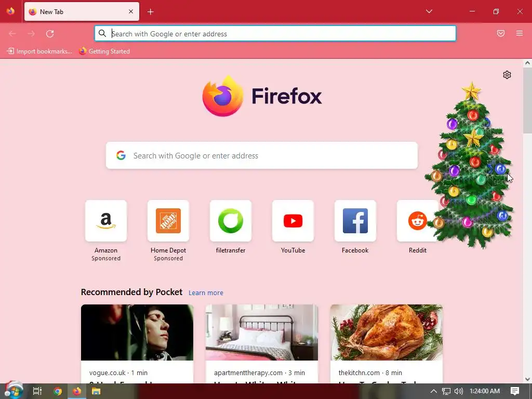Open the volume speaker tray icon
The width and height of the screenshot is (532, 399).
coord(458,391)
